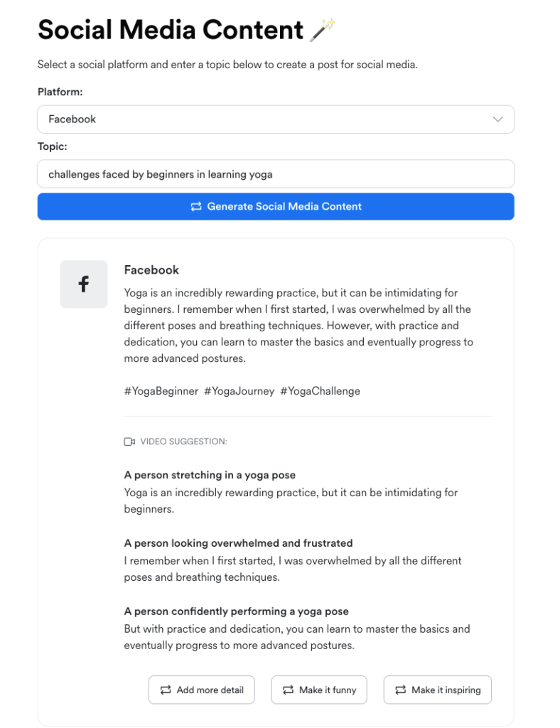Click the Make it inspiring button
Viewport: 560px width, 728px height.
pyautogui.click(x=437, y=690)
